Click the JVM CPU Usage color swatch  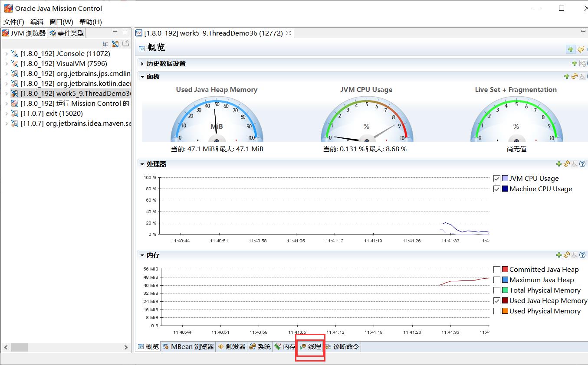click(505, 179)
